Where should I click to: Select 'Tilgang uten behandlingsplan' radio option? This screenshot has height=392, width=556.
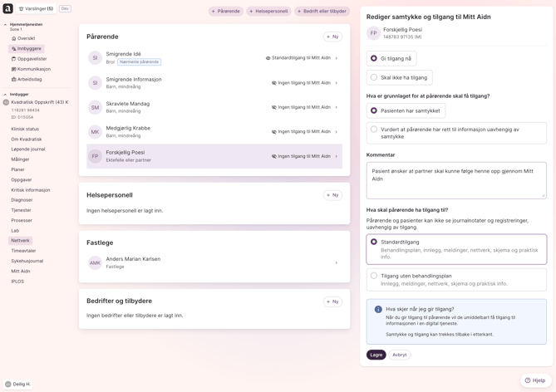coord(374,276)
